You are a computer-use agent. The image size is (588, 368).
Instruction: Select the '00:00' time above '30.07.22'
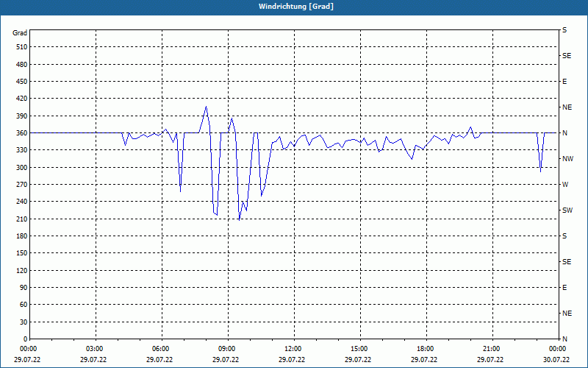point(556,349)
